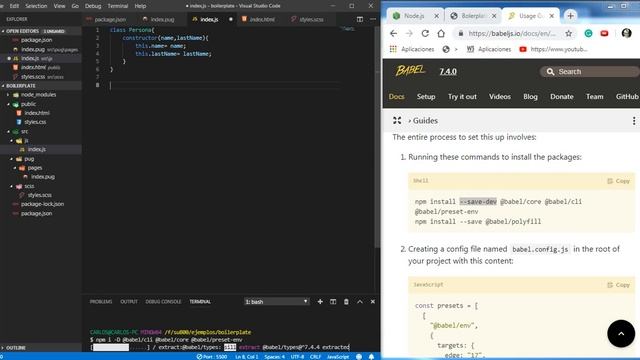Show the PROBLEMS panel tab
This screenshot has width=640, height=360.
tap(101, 302)
